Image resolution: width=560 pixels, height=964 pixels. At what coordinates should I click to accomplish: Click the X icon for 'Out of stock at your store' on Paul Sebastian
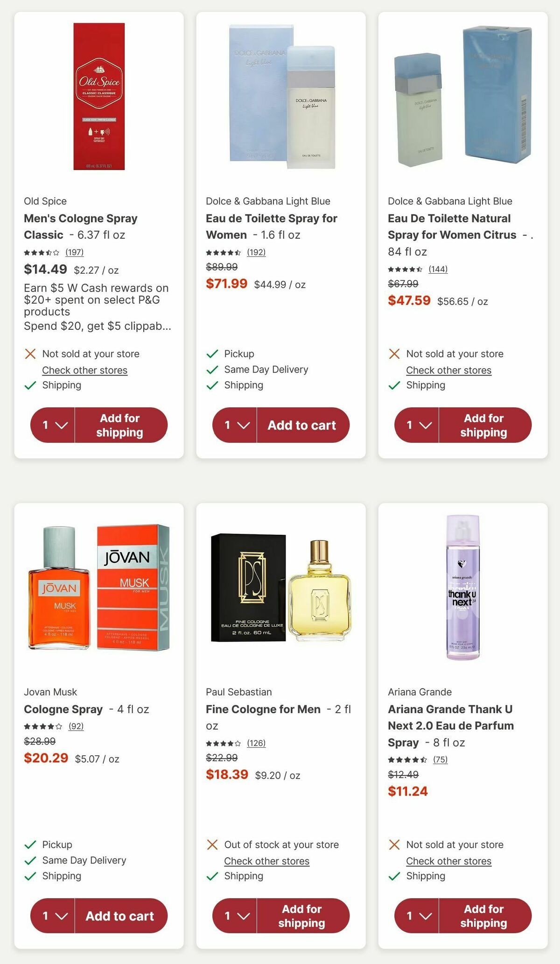(212, 844)
